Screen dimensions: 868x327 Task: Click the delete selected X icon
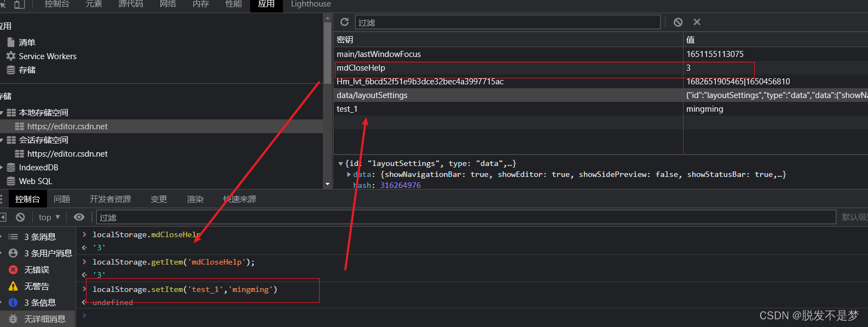click(697, 22)
